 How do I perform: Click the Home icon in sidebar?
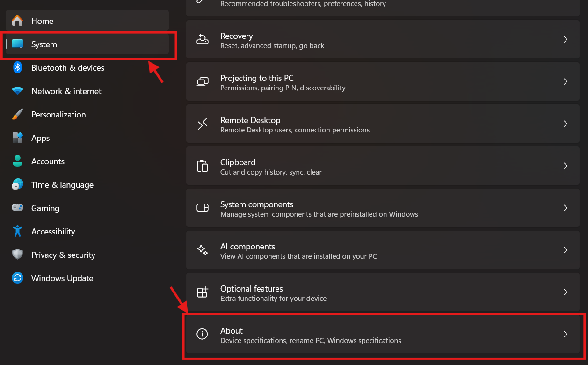[x=17, y=21]
